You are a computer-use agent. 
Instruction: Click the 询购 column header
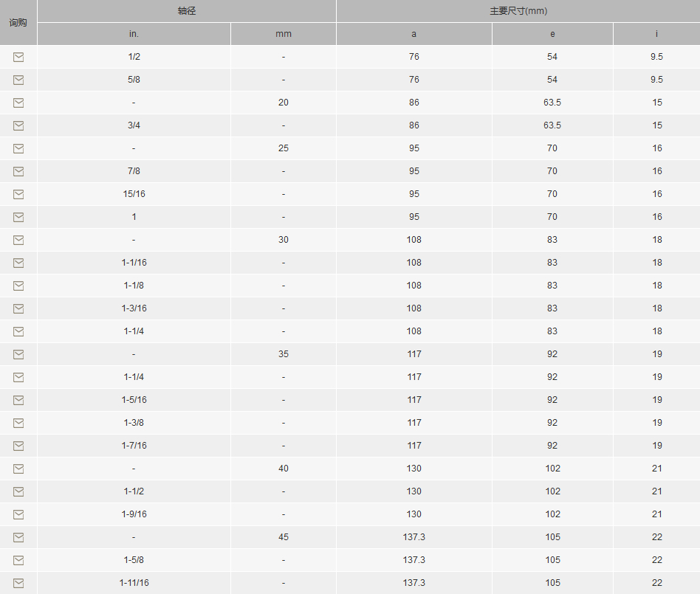[x=18, y=22]
